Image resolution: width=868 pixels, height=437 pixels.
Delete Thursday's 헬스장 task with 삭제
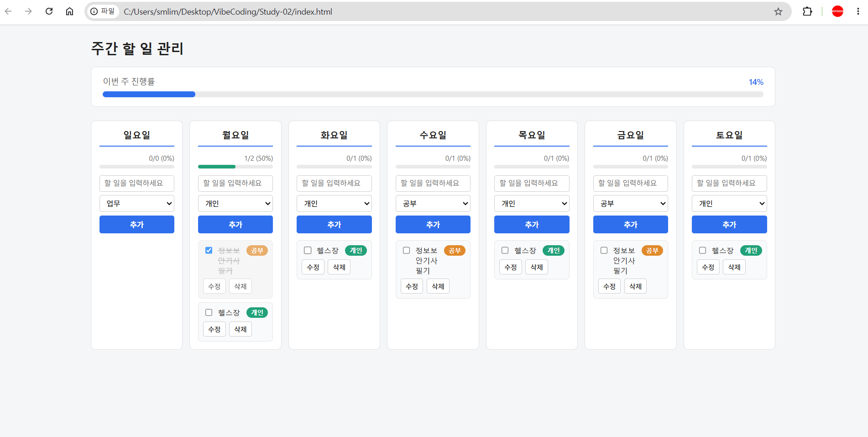(537, 267)
